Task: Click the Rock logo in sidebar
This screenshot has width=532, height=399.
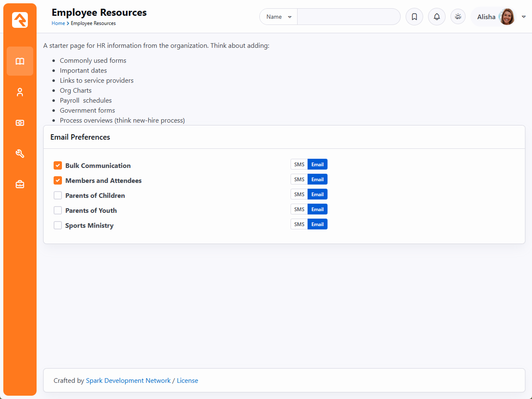Action: coord(20,20)
